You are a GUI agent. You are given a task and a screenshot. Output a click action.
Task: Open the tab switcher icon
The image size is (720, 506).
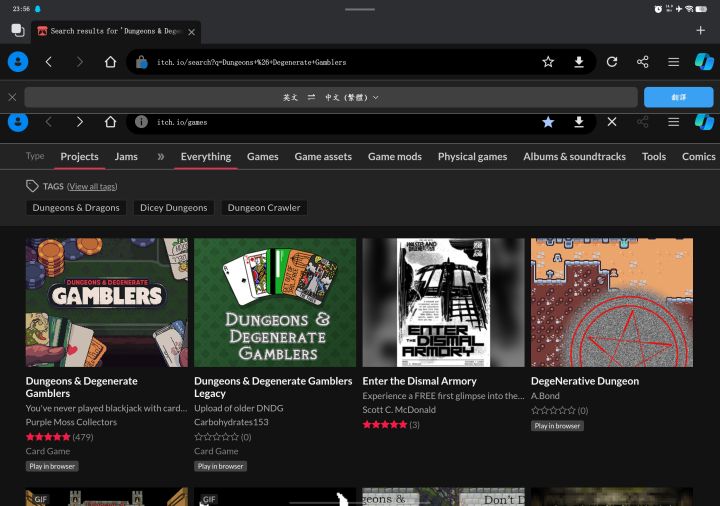pos(18,30)
